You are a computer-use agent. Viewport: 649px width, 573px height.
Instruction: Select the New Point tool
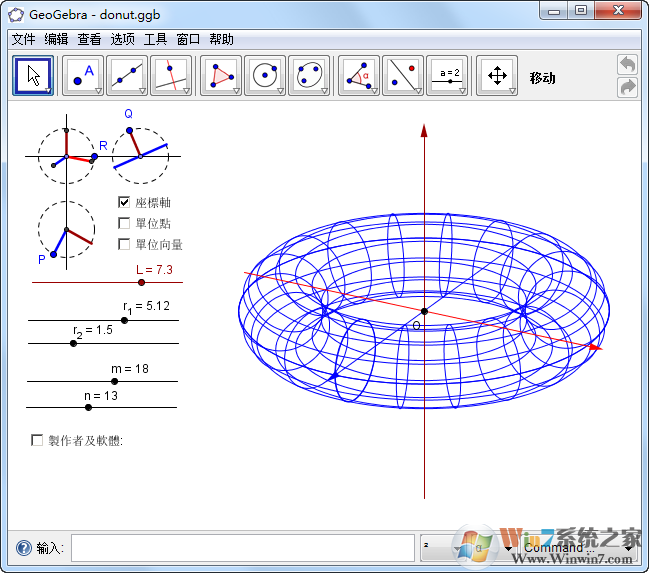[x=83, y=76]
